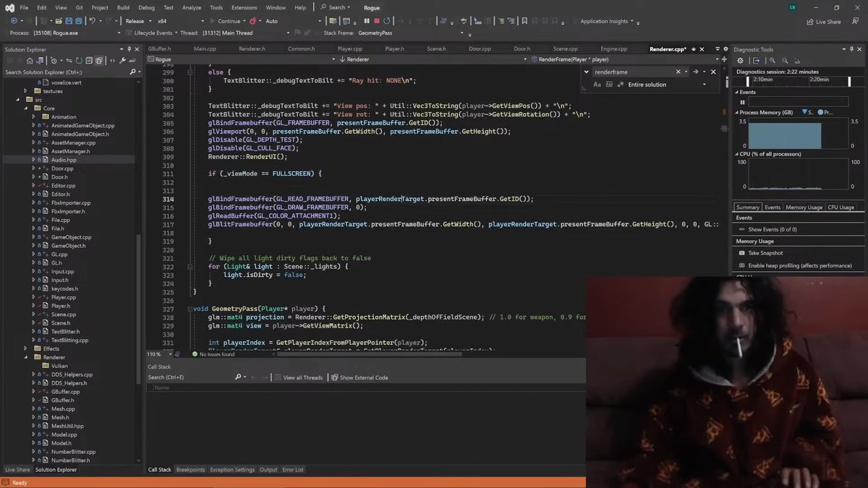Toggle View all Threads in Call Stack
Screen dimensions: 868x488
(x=298, y=377)
